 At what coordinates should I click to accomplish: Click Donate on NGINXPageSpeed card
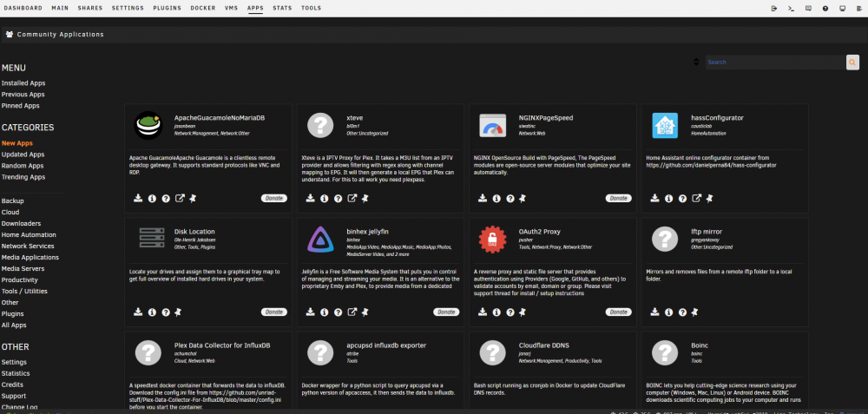pos(618,198)
